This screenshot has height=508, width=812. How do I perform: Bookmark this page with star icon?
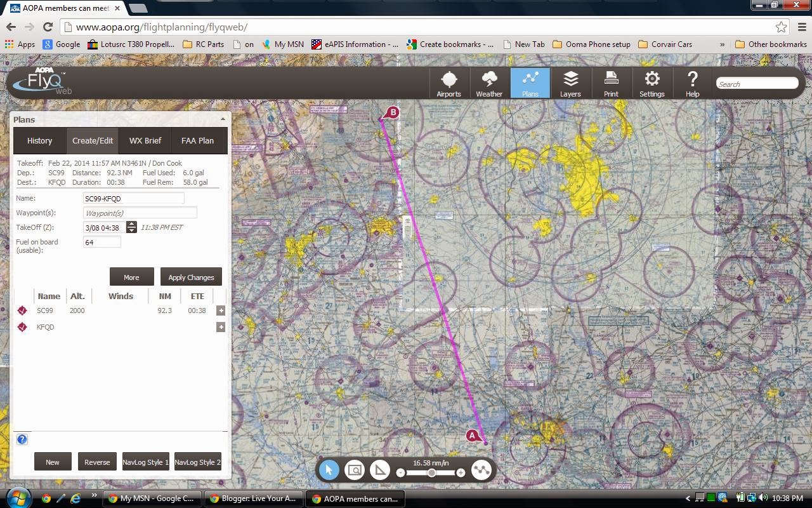[x=781, y=27]
